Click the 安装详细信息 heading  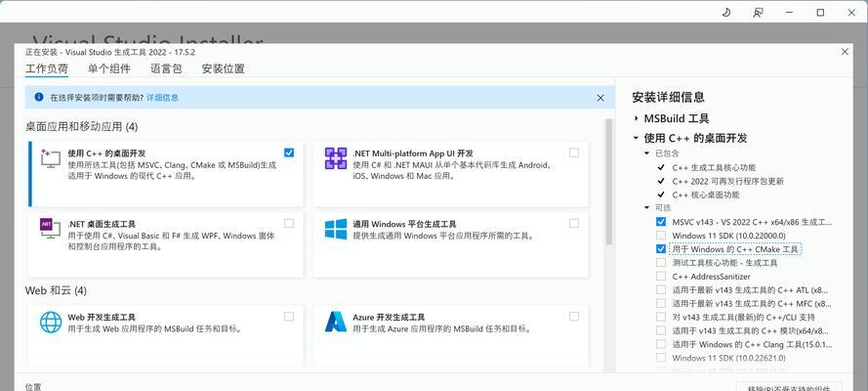coord(668,98)
